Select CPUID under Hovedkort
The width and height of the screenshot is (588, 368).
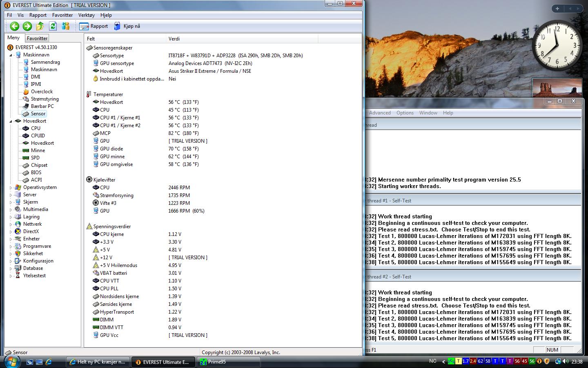(38, 136)
